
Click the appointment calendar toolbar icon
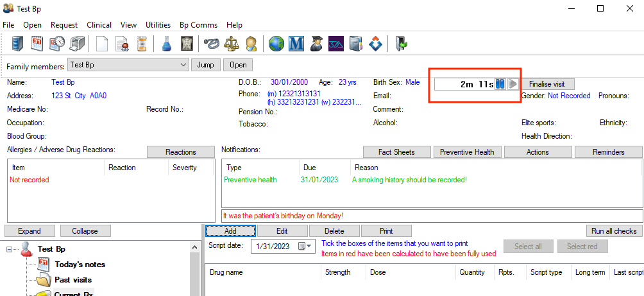click(37, 44)
